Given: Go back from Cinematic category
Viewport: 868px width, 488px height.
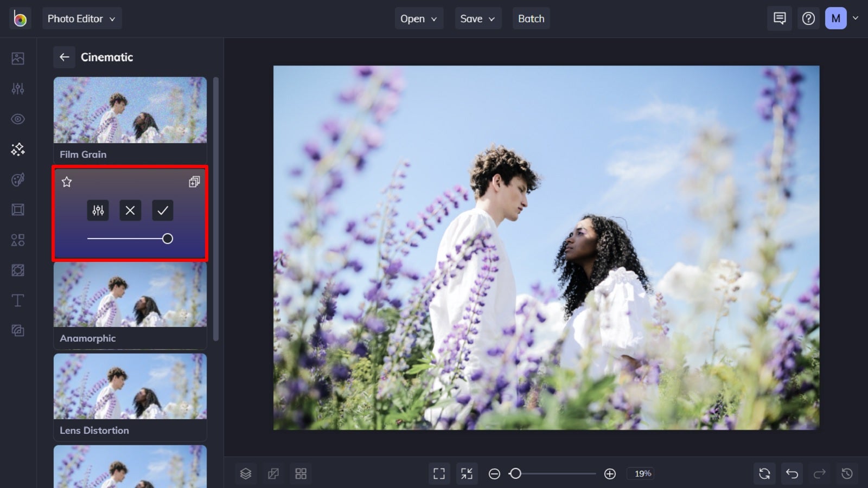Looking at the screenshot, I should [65, 57].
